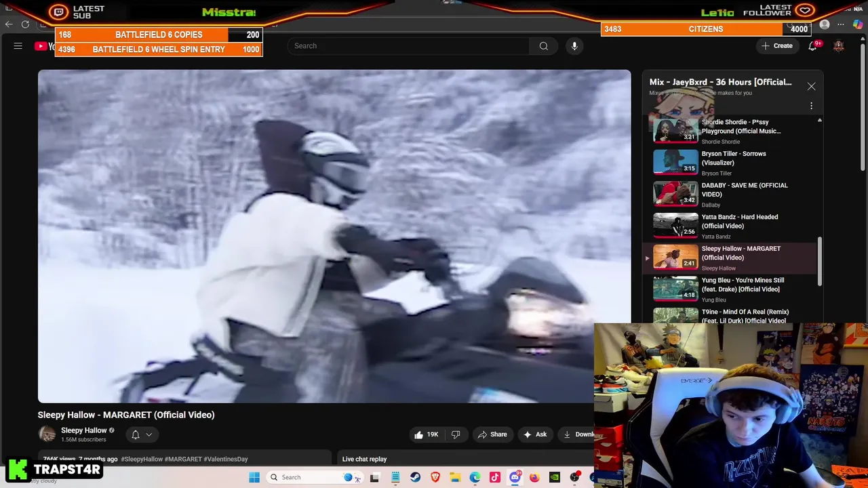
Task: Open Microsoft Edge from taskbar
Action: coord(475,477)
